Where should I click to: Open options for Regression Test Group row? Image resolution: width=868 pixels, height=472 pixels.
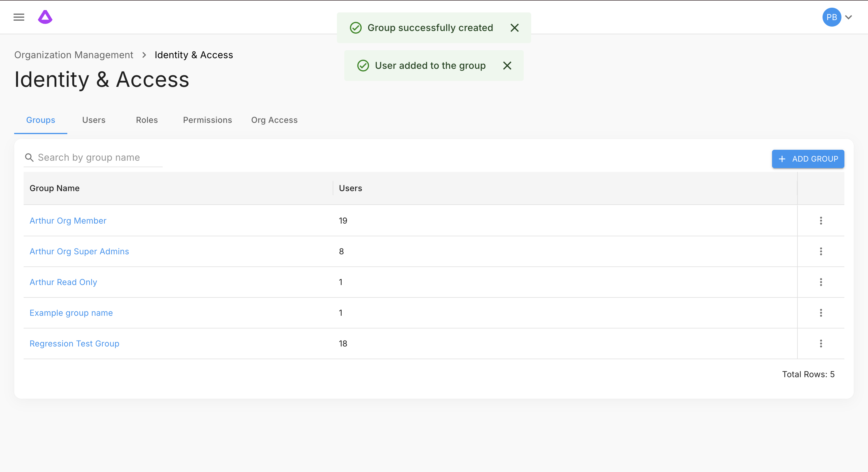820,343
